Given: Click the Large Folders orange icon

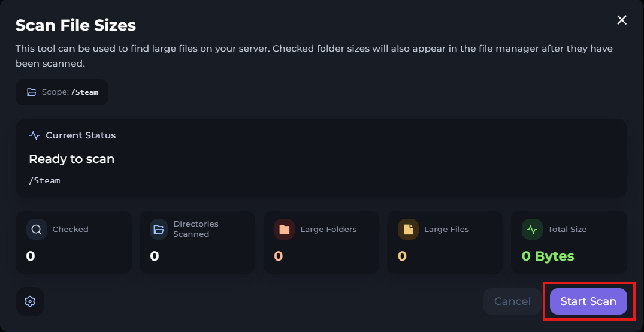Looking at the screenshot, I should coord(284,229).
